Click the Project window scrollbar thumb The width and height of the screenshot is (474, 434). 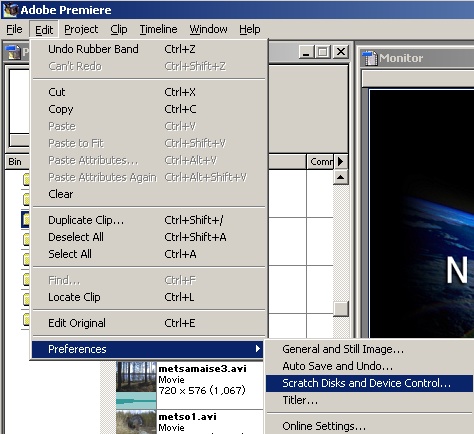point(341,309)
